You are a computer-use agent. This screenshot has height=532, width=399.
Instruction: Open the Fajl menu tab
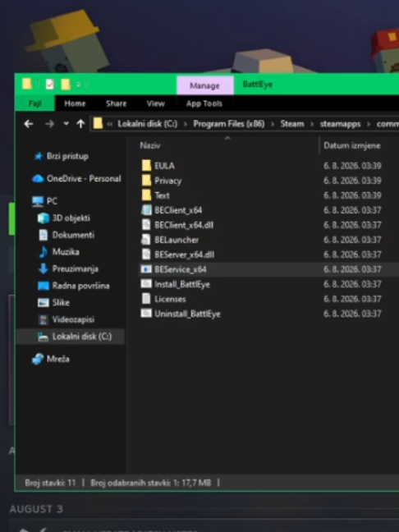[35, 103]
